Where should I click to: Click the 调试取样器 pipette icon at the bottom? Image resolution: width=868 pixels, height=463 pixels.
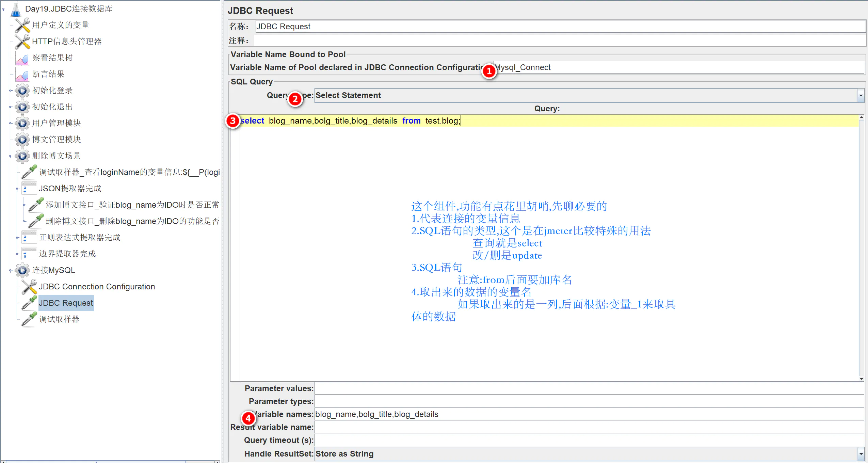click(29, 319)
